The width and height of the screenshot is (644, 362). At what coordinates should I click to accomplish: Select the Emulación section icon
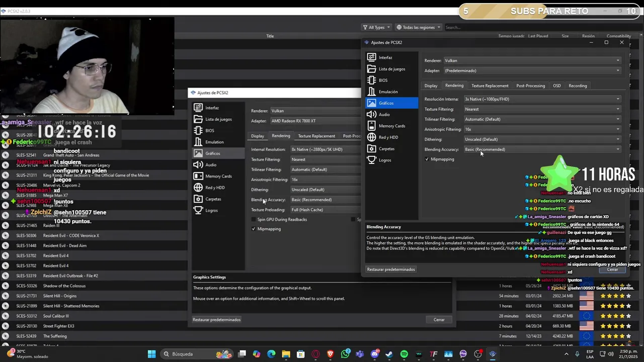[x=371, y=92]
